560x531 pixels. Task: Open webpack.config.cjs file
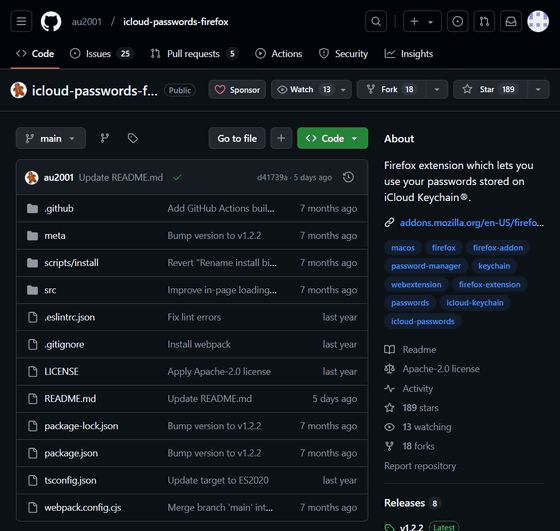(82, 507)
